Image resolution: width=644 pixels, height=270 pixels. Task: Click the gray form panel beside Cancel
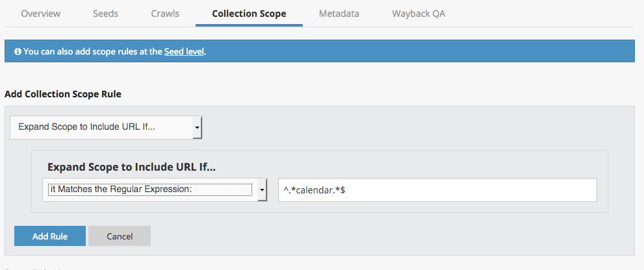pos(390,236)
